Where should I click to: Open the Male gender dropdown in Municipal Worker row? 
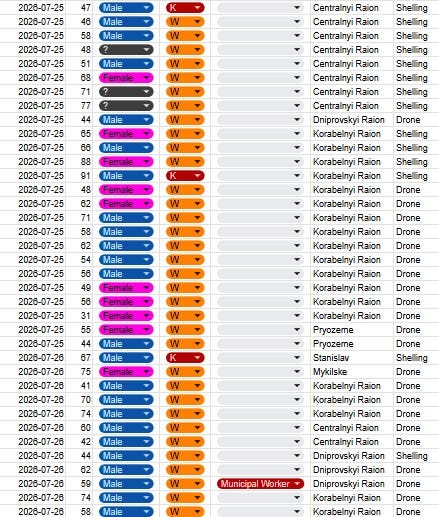click(126, 484)
